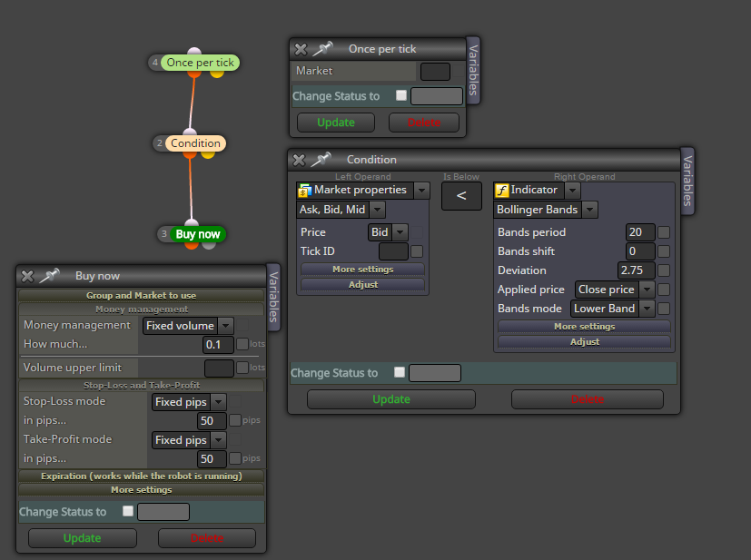751x560 pixels.
Task: Enable Change Status checkbox in Once per tick
Action: tap(401, 95)
